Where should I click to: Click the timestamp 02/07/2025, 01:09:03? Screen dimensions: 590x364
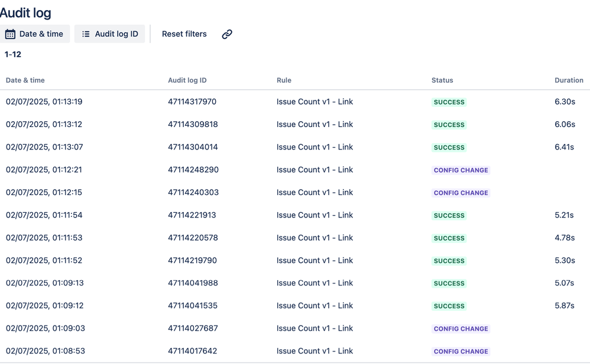point(45,329)
